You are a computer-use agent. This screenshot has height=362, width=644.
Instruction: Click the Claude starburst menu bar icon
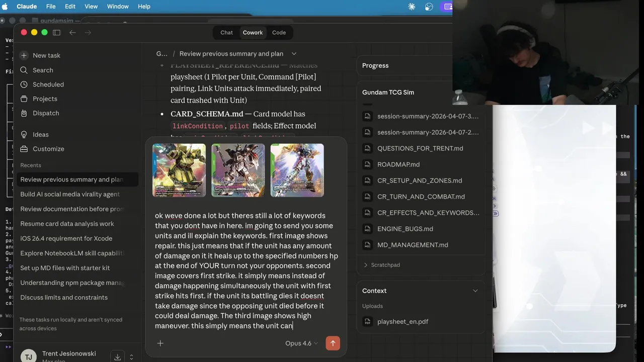tap(412, 7)
